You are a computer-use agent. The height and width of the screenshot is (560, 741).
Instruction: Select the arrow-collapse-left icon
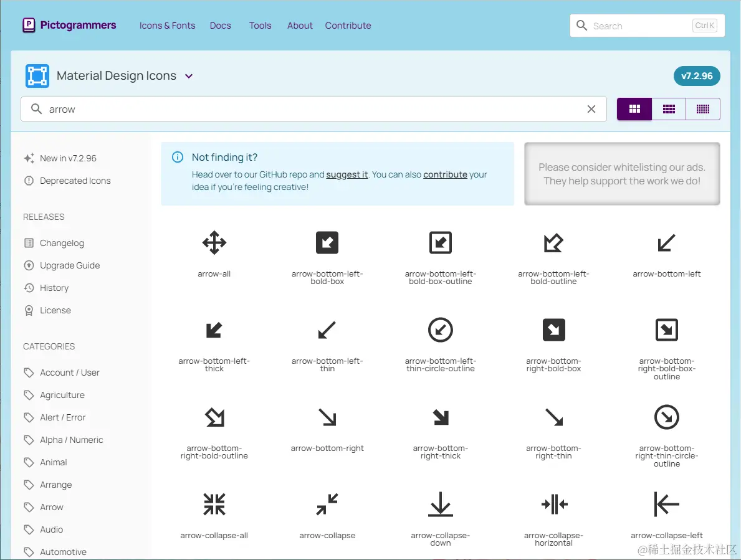pyautogui.click(x=666, y=505)
